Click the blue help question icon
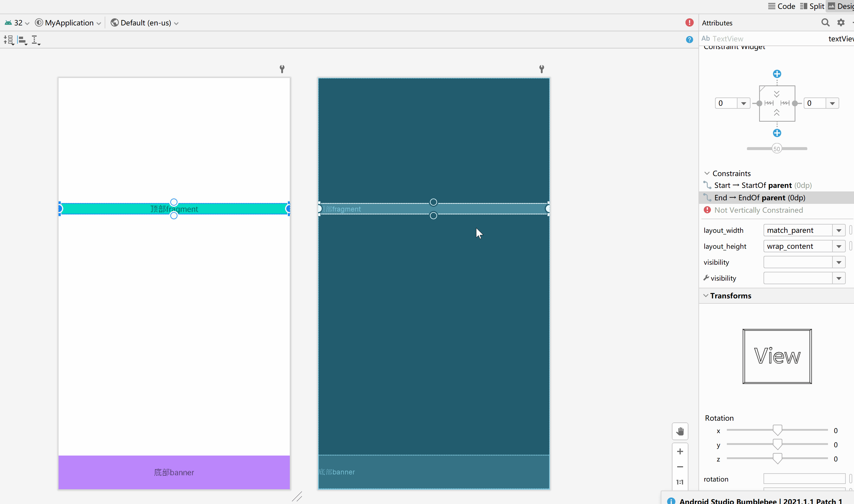This screenshot has height=504, width=854. (689, 40)
